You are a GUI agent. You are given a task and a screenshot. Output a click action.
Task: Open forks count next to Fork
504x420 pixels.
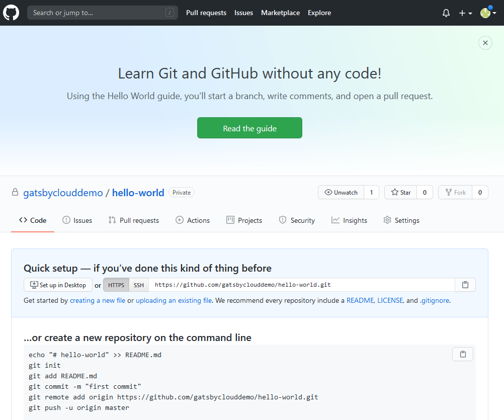point(480,192)
